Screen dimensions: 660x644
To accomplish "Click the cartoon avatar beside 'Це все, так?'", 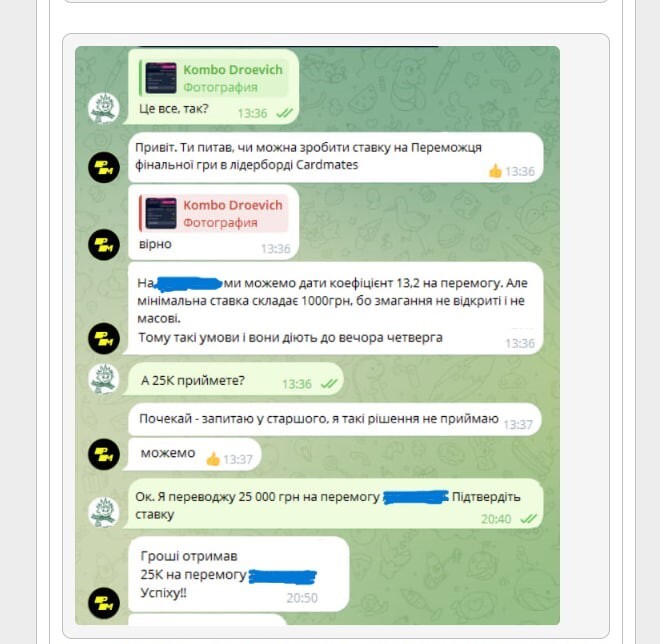I will pos(104,108).
